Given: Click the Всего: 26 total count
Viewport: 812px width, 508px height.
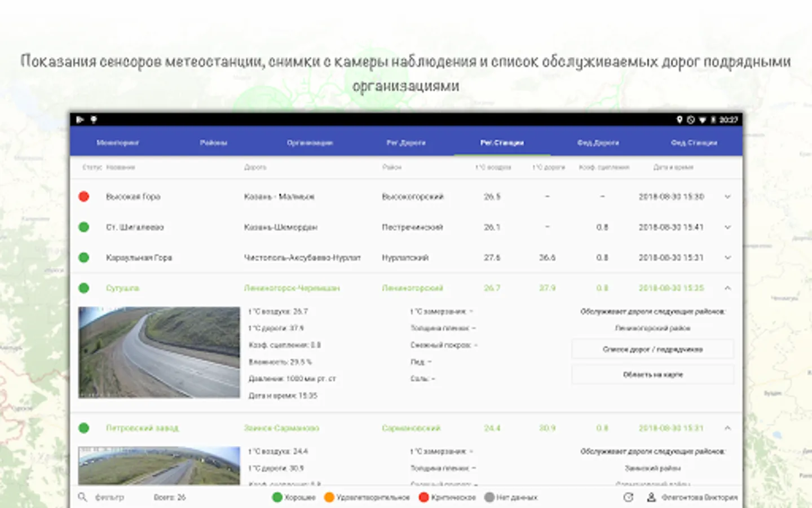Looking at the screenshot, I should 170,497.
